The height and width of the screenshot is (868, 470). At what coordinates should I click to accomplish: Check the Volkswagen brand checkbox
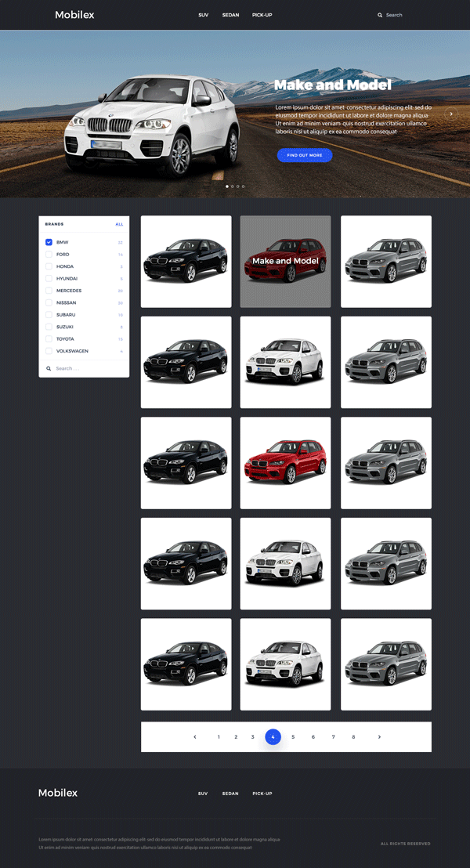49,351
